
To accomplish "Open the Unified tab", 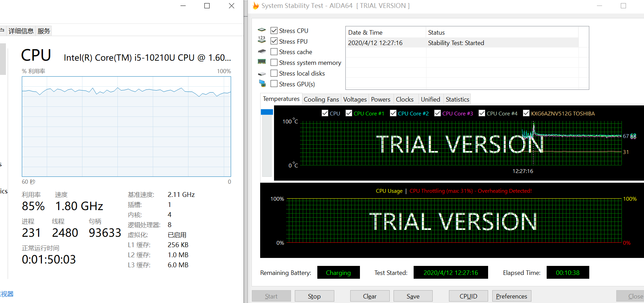I will [431, 99].
